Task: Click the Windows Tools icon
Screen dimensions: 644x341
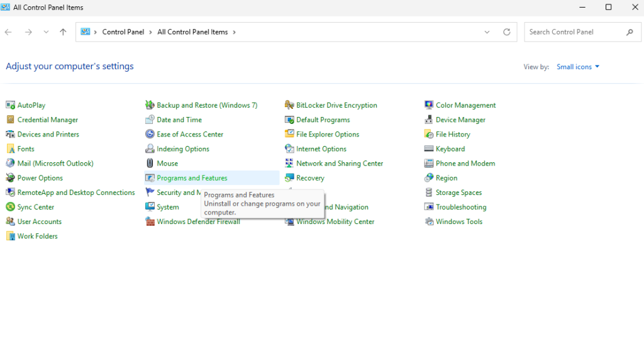Action: pyautogui.click(x=429, y=221)
